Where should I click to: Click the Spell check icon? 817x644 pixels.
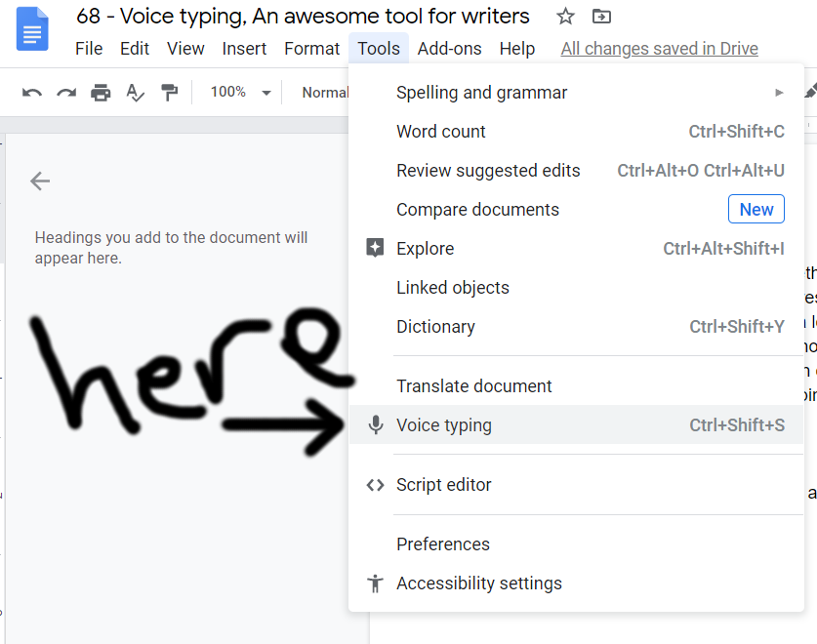point(135,93)
